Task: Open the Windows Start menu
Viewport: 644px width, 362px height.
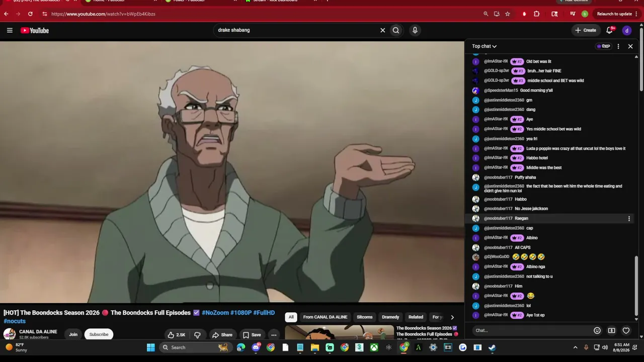Action: click(x=150, y=347)
